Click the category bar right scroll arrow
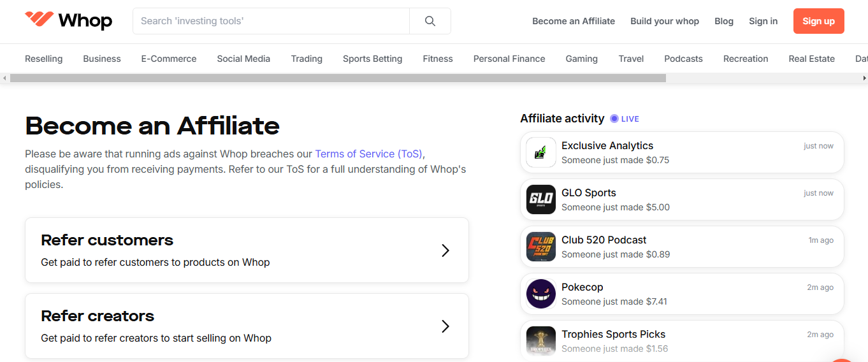This screenshot has height=362, width=868. pyautogui.click(x=864, y=78)
